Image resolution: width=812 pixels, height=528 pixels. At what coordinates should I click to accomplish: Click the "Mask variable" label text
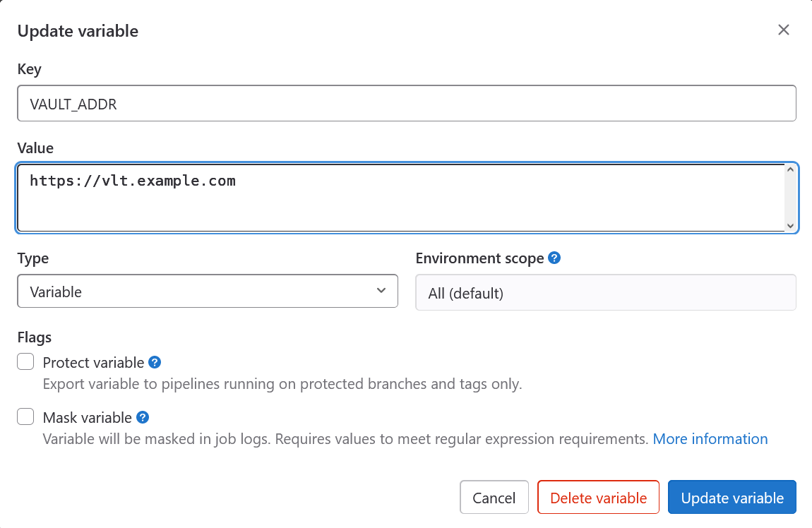click(87, 418)
